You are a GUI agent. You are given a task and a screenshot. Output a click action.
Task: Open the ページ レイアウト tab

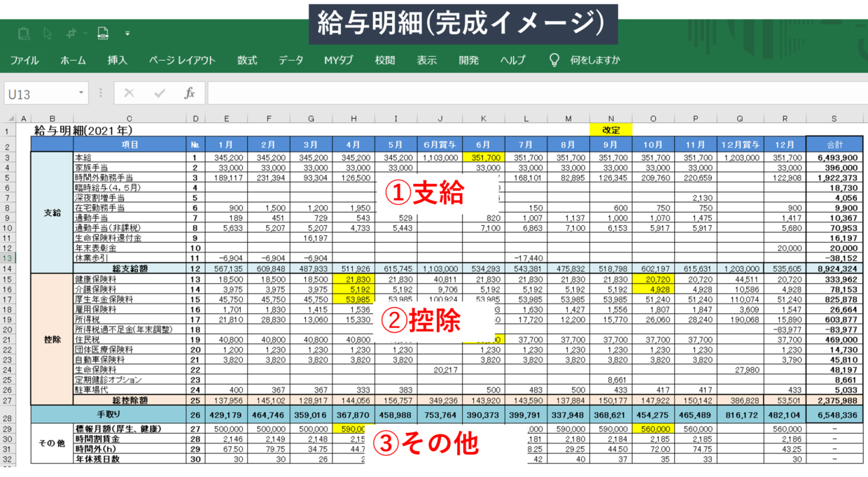(x=182, y=60)
